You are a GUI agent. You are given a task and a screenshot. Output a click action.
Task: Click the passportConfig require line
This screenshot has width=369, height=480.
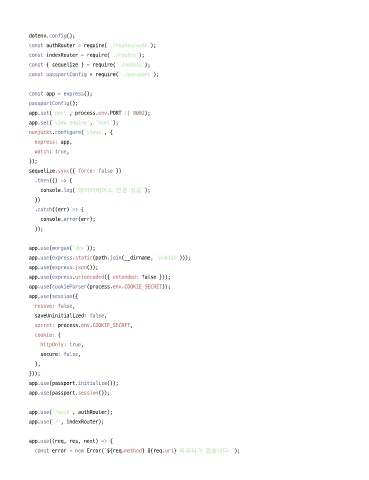click(x=94, y=74)
